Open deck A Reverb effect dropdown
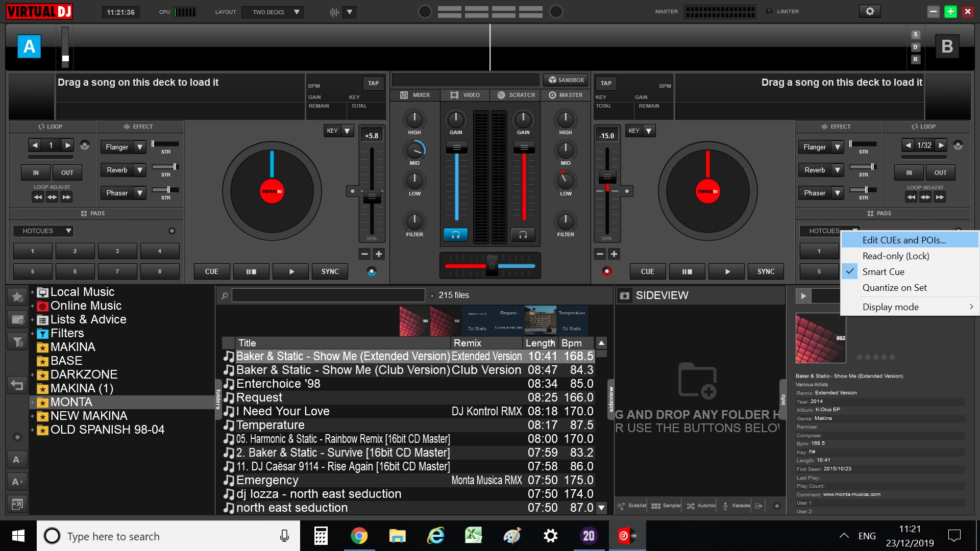 click(140, 170)
